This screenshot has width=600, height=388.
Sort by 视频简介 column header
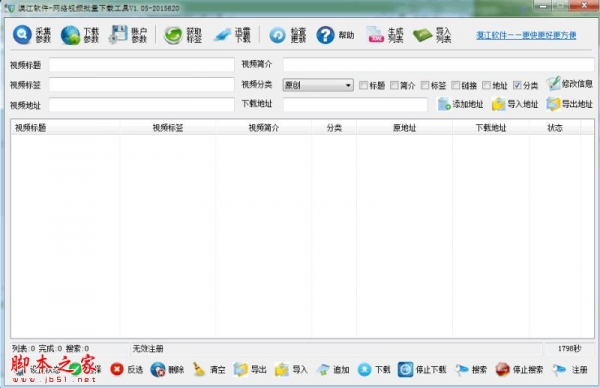pyautogui.click(x=263, y=128)
